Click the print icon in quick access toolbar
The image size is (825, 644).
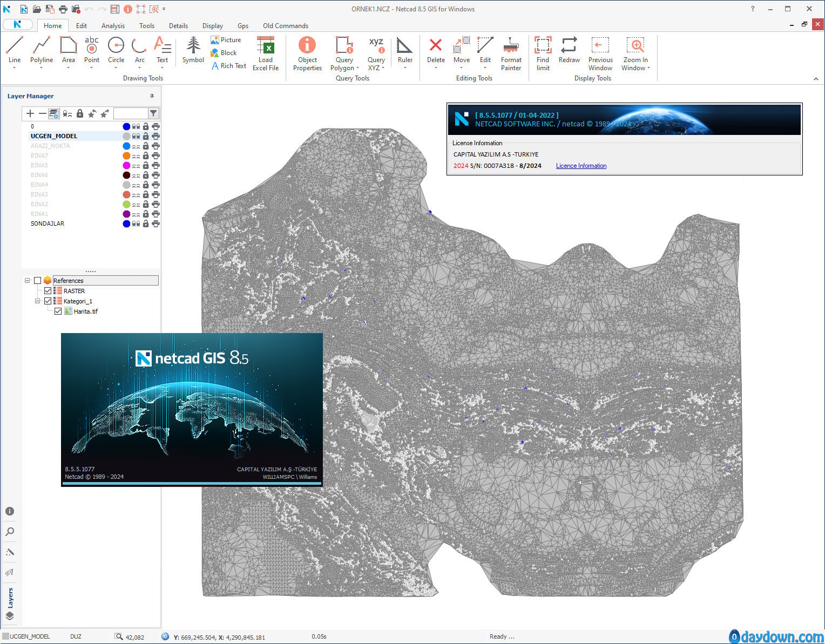(x=63, y=9)
